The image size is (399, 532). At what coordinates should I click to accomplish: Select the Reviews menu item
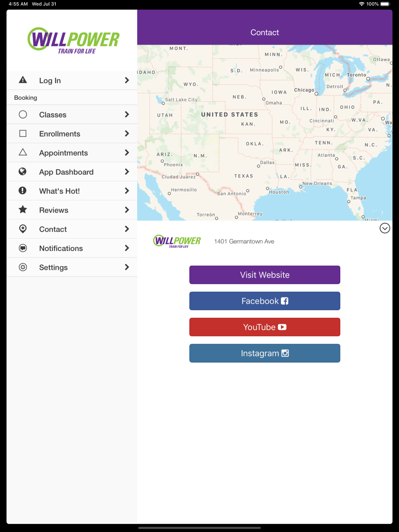(72, 210)
